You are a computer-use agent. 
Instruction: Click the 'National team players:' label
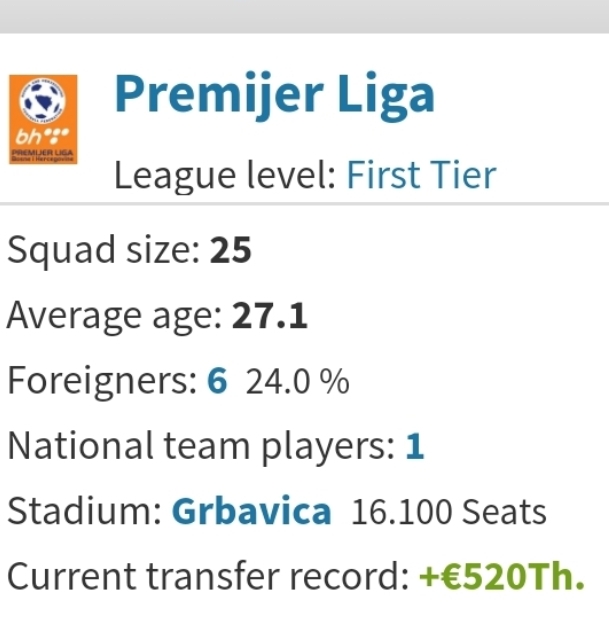pos(201,446)
